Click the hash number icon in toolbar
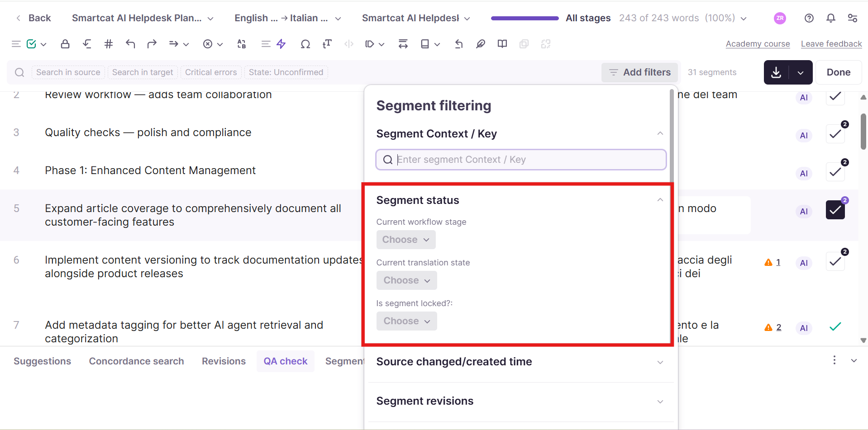The height and width of the screenshot is (430, 868). tap(109, 44)
